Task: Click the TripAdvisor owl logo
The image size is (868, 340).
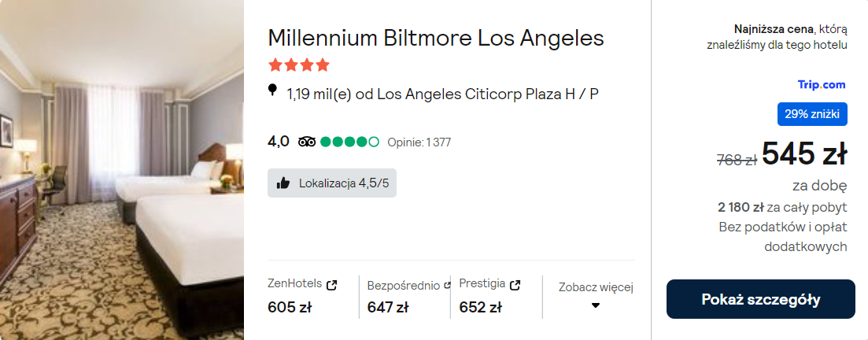Action: click(x=307, y=142)
